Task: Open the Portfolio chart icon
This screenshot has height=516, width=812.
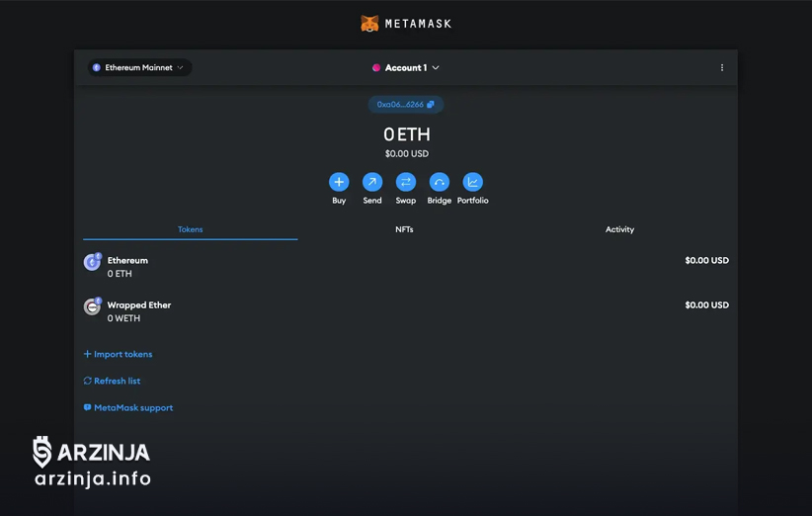Action: [x=473, y=182]
